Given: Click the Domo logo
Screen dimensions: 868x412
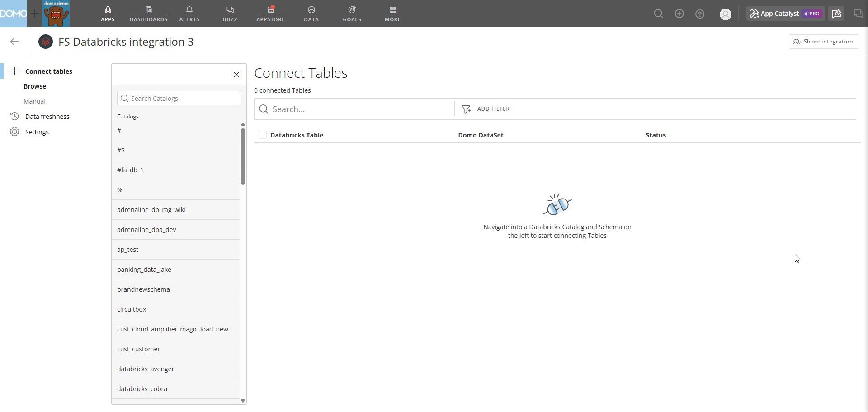Looking at the screenshot, I should (14, 14).
